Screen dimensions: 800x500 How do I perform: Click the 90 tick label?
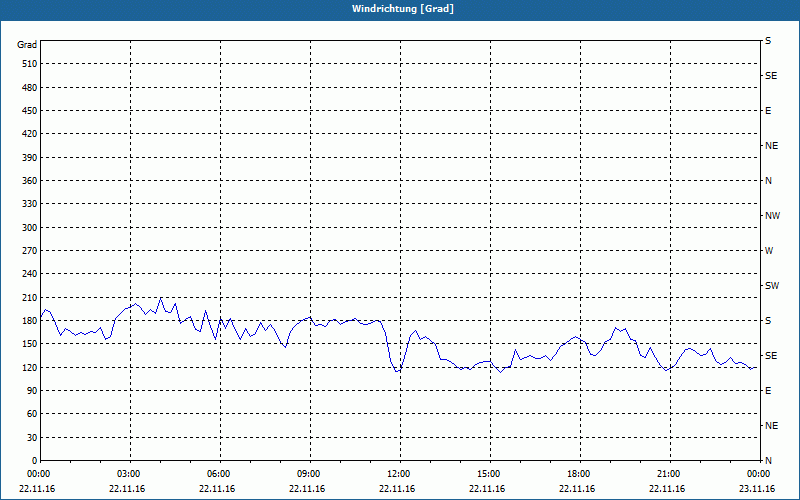click(32, 391)
